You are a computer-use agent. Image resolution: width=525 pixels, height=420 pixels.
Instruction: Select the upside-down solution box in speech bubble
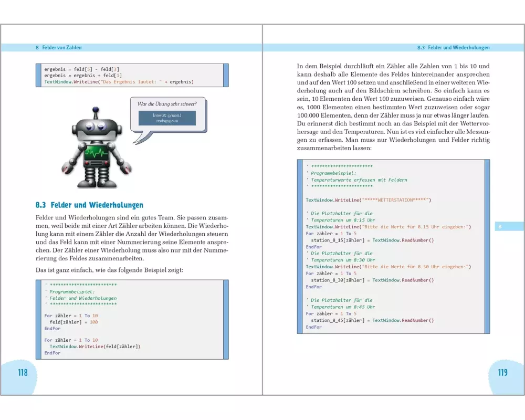[x=167, y=118]
